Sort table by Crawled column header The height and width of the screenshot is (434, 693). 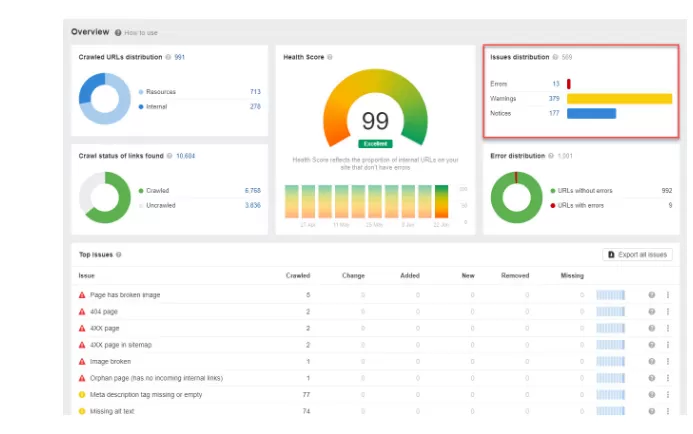tap(298, 275)
